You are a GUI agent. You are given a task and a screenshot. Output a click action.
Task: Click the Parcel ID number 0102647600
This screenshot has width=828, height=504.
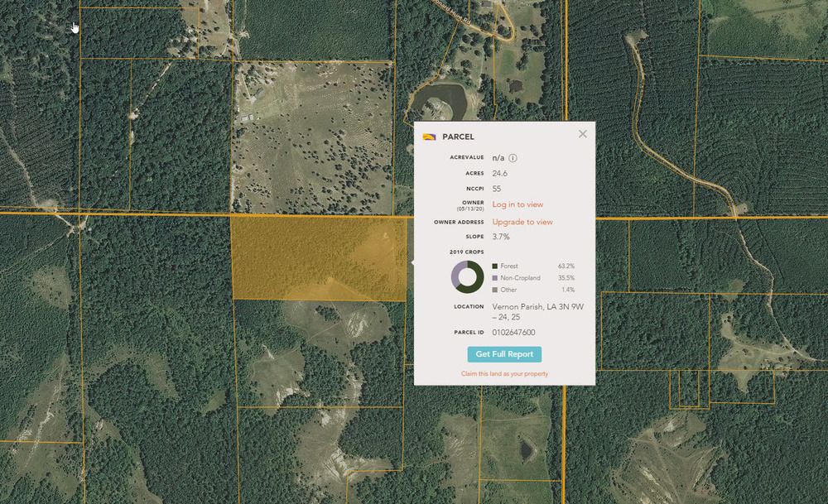pyautogui.click(x=513, y=333)
